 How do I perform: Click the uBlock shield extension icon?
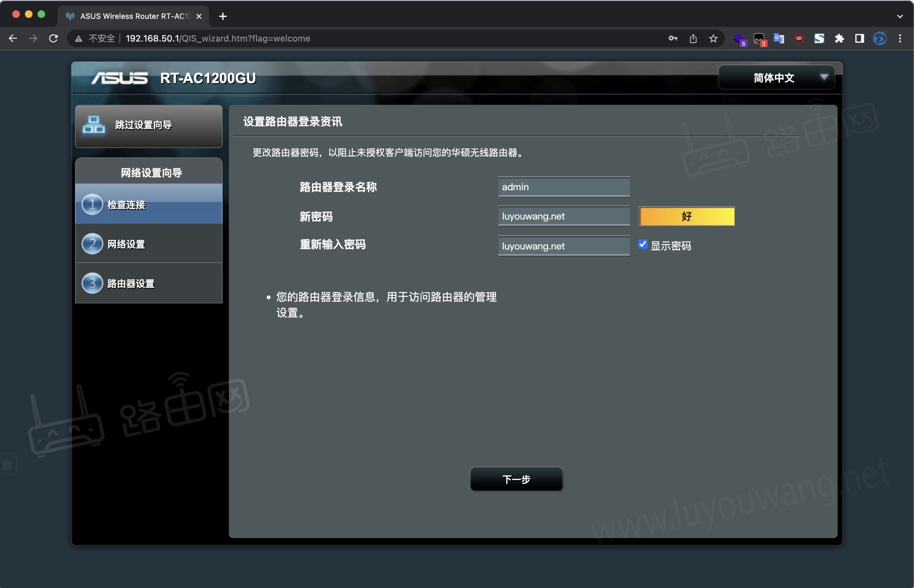click(799, 39)
